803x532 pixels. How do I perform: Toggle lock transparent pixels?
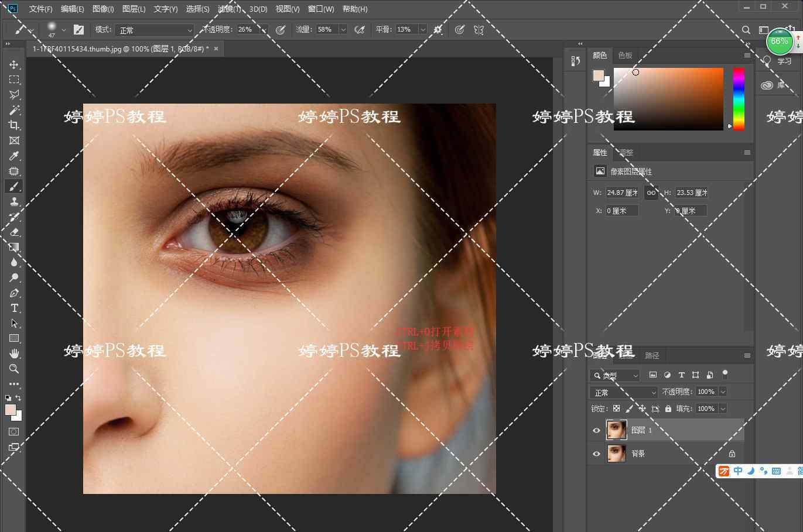(616, 409)
